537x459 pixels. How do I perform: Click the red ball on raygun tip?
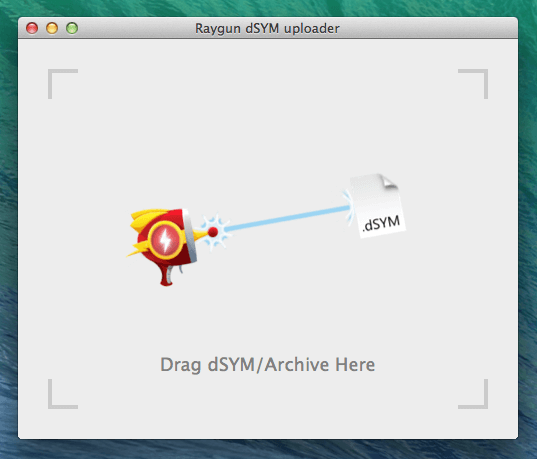(213, 232)
